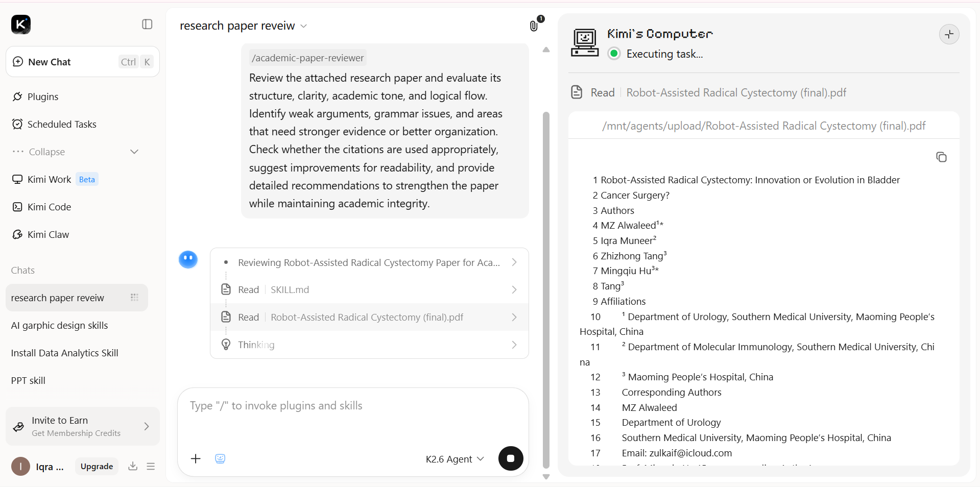
Task: Click the green Executing task status indicator
Action: point(614,54)
